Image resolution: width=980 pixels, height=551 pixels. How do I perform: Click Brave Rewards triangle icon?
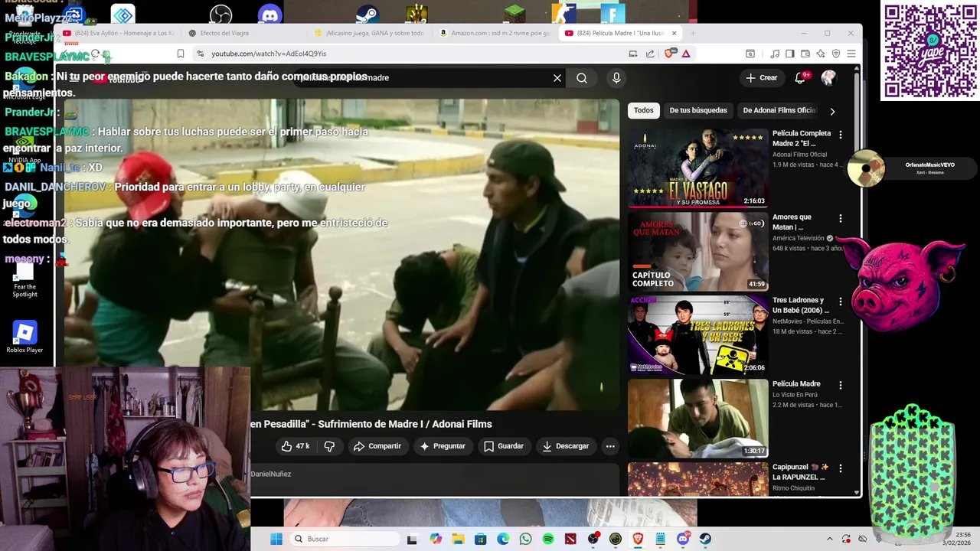coord(686,54)
